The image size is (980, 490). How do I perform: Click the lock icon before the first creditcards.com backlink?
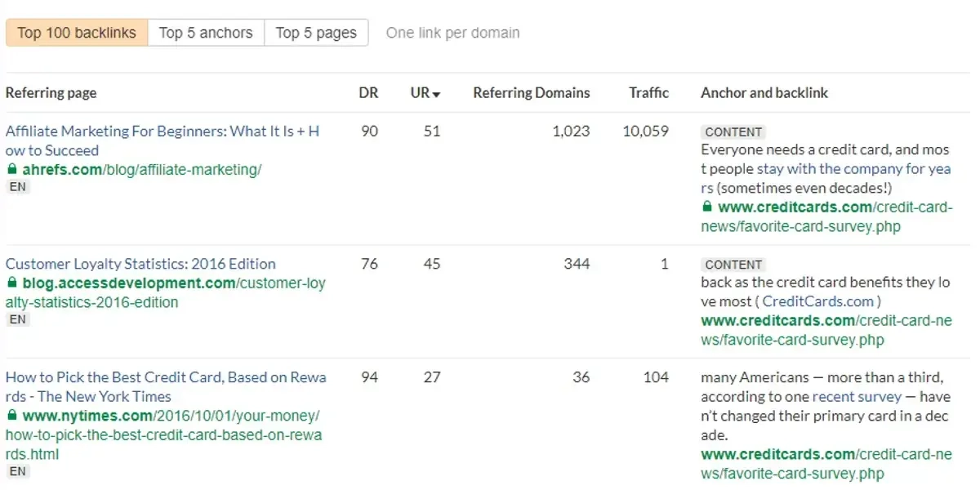(x=707, y=207)
